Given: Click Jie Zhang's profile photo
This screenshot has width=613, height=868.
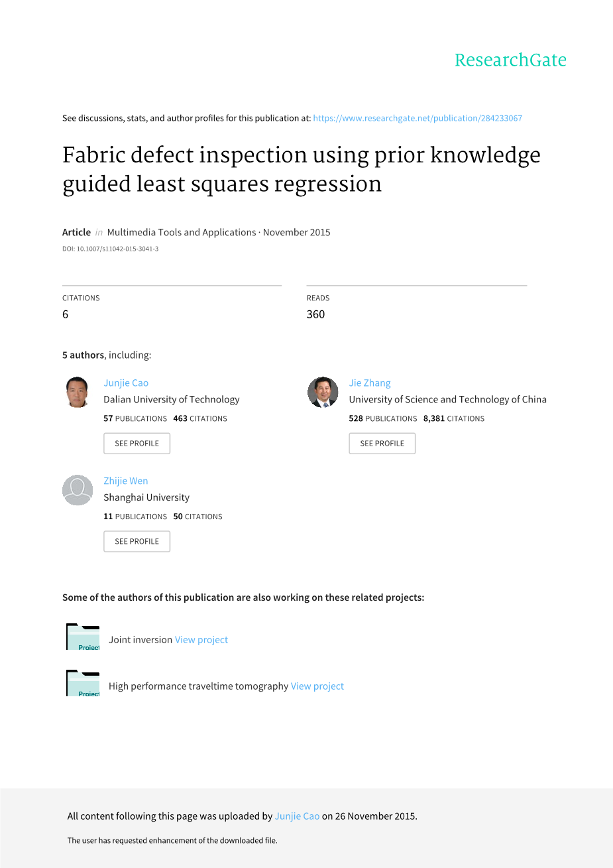Looking at the screenshot, I should (x=323, y=392).
